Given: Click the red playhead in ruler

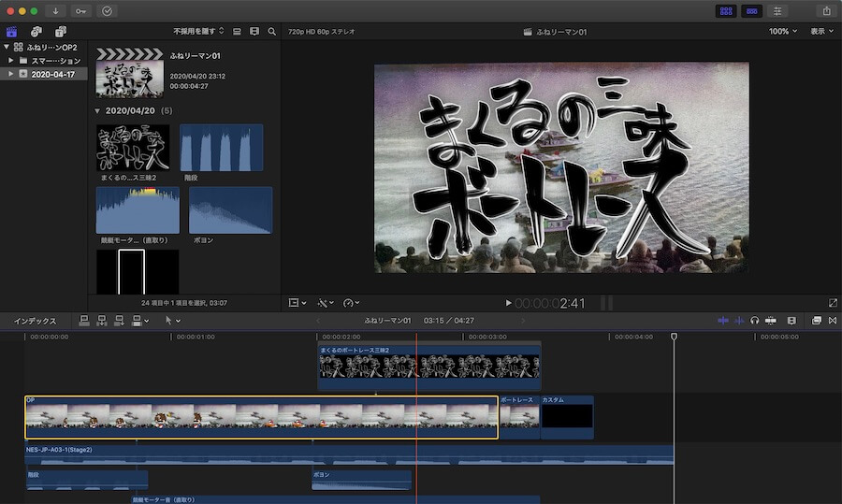Looking at the screenshot, I should click(x=416, y=337).
